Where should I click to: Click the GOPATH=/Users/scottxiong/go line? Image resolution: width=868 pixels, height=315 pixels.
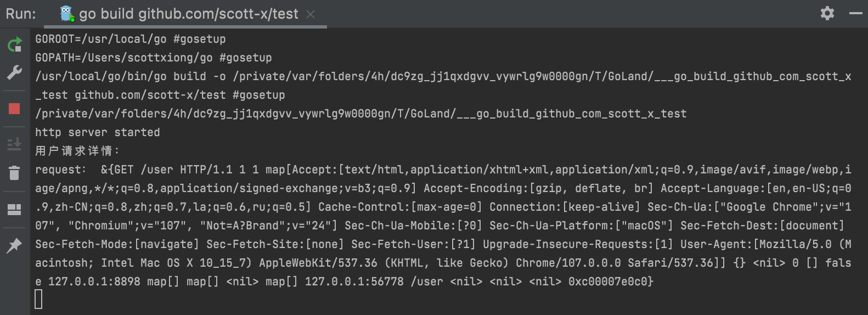(x=154, y=58)
